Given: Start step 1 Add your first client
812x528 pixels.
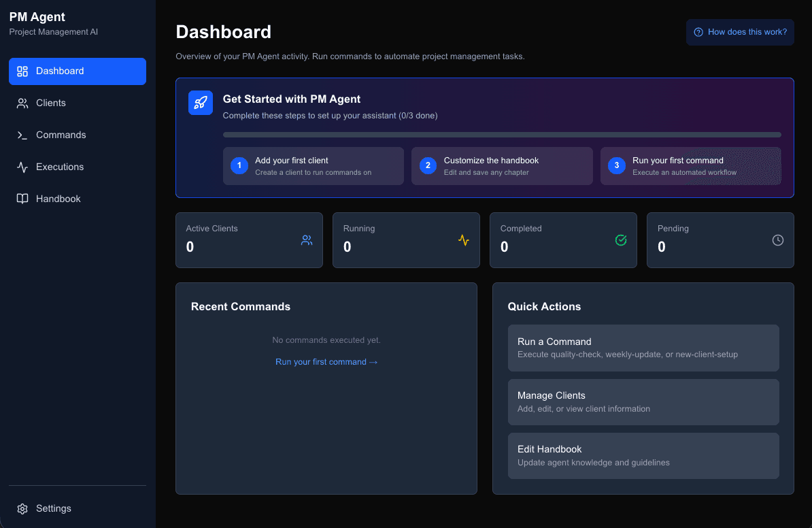Looking at the screenshot, I should 313,166.
